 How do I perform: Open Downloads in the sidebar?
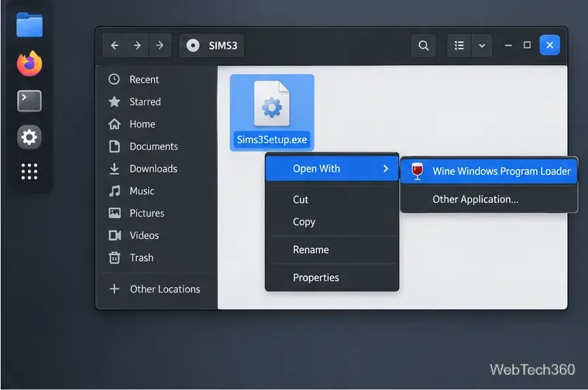(x=157, y=169)
